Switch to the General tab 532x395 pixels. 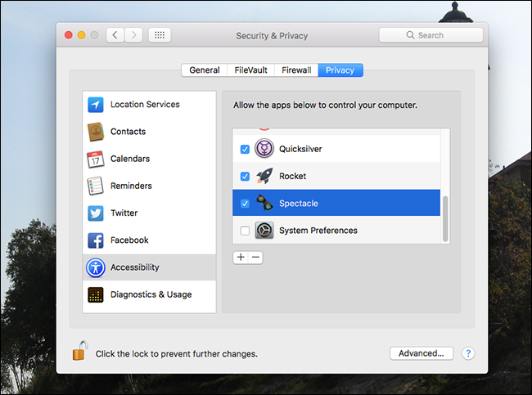205,70
